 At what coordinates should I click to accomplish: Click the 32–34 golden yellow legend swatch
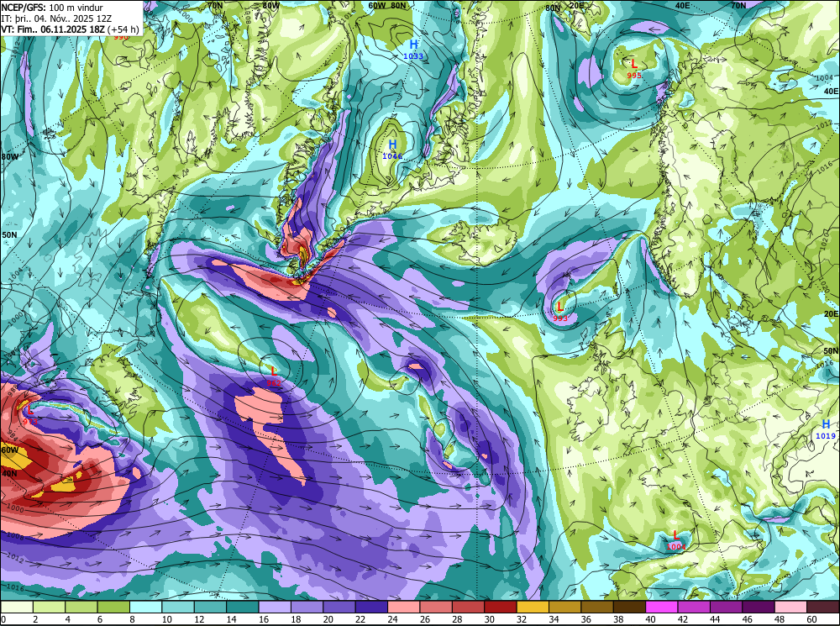coord(533,607)
